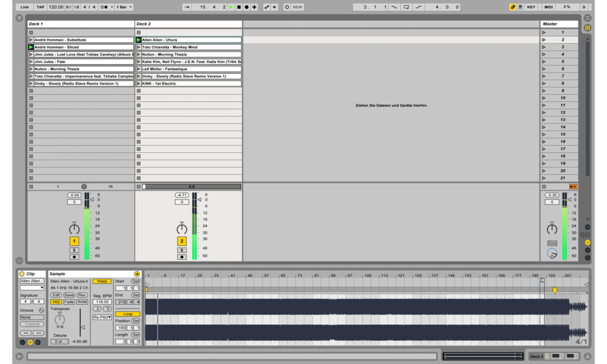607x364 pixels.
Task: Launch the André Hommen - Substitute clip
Action: (31, 40)
